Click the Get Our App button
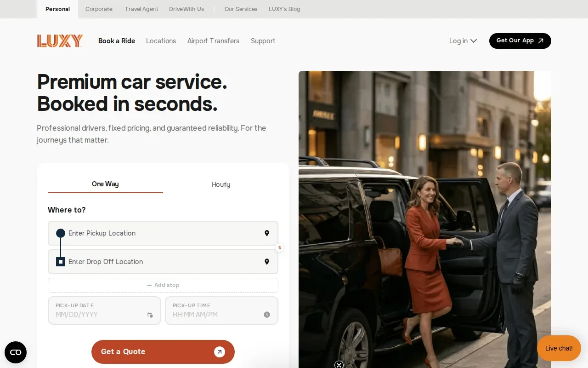588x368 pixels. 520,41
